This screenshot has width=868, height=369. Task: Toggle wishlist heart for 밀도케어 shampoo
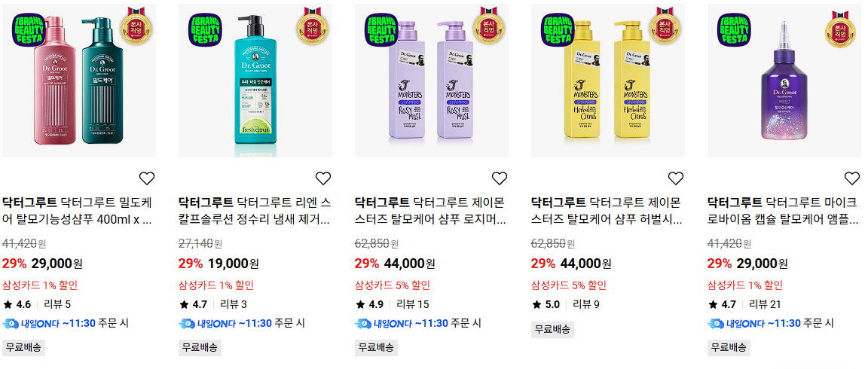[x=147, y=178]
